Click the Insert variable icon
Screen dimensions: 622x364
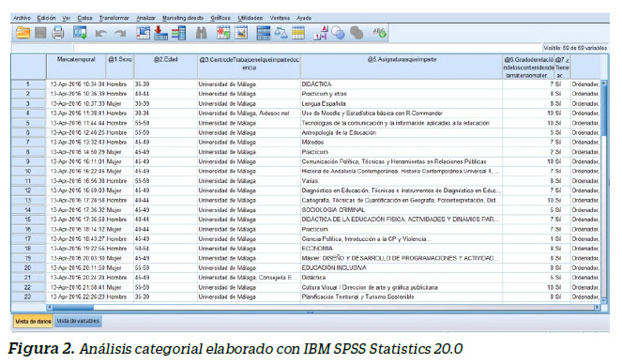241,33
